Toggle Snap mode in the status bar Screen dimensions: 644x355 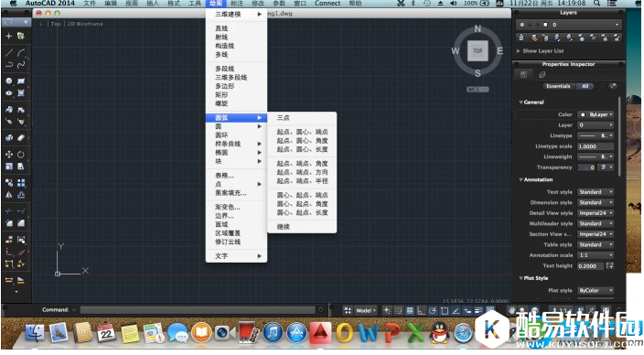(398, 311)
